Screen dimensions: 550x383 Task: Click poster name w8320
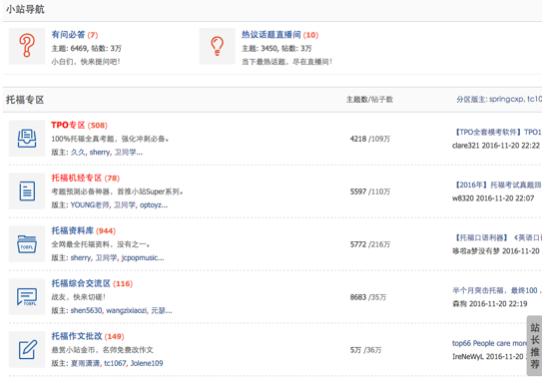tap(463, 198)
